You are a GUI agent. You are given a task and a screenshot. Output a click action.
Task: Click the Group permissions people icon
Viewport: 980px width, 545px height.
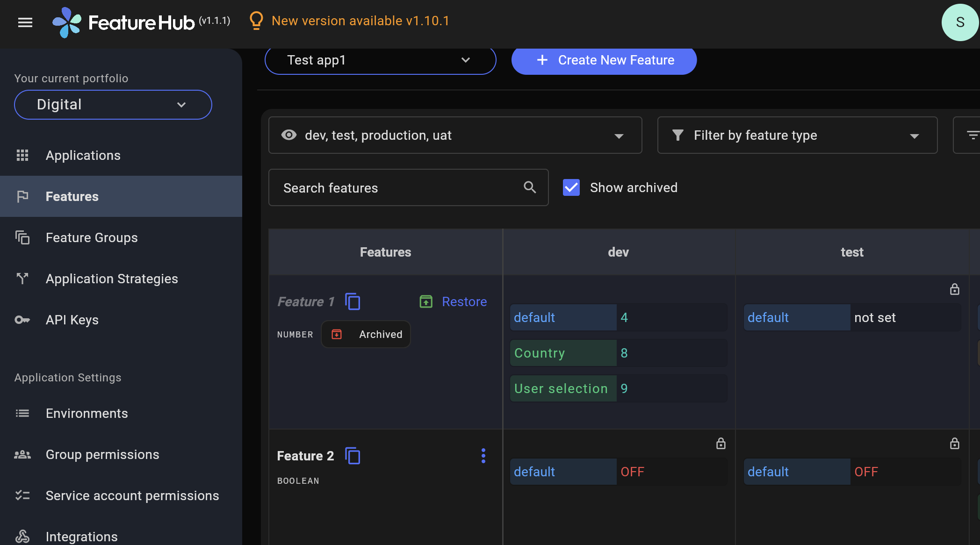pyautogui.click(x=22, y=454)
